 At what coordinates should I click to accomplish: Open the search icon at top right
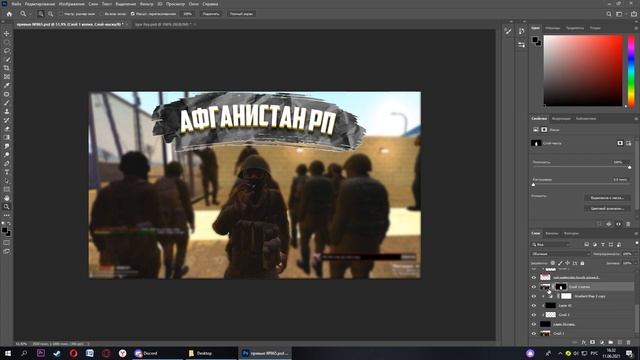[609, 14]
